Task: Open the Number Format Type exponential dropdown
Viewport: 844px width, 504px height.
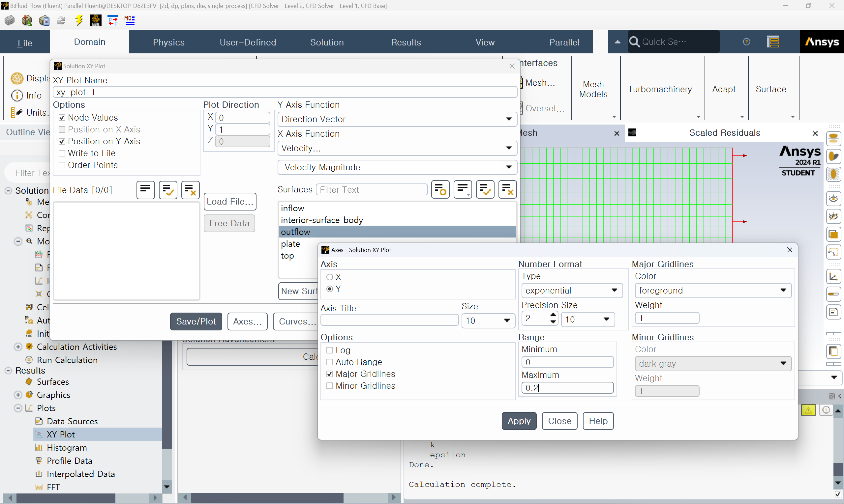Action: pos(572,291)
